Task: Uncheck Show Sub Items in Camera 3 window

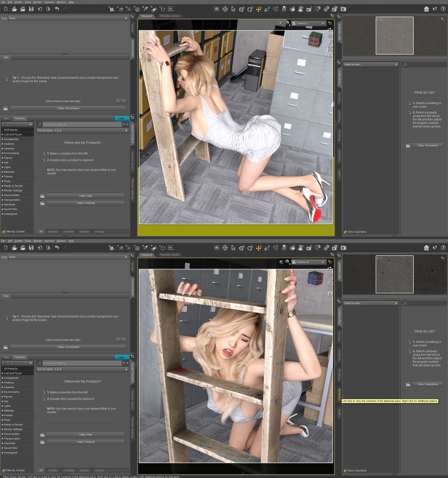Action: click(345, 232)
